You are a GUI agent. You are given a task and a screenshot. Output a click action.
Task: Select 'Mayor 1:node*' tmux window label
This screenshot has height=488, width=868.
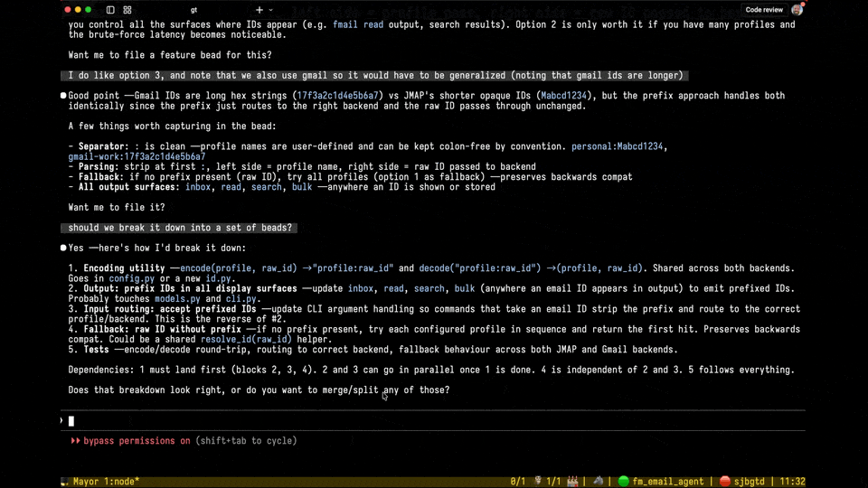click(107, 482)
